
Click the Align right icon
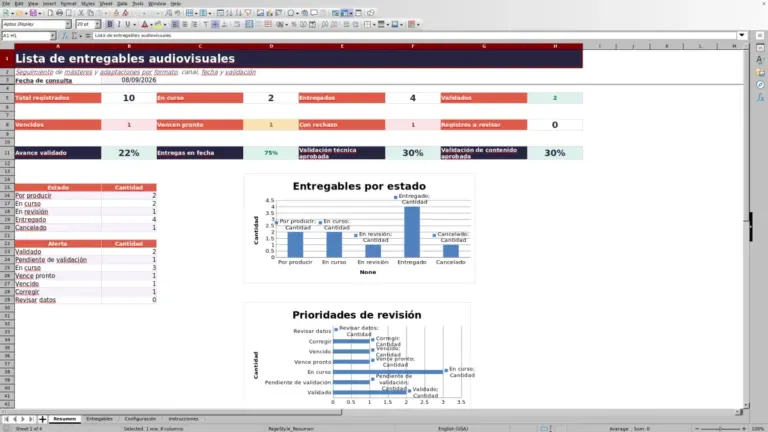pyautogui.click(x=194, y=24)
